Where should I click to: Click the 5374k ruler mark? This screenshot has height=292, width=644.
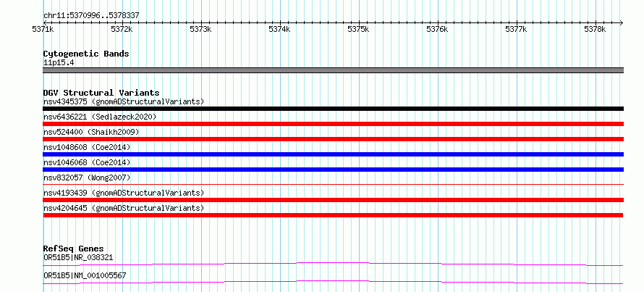pyautogui.click(x=280, y=30)
